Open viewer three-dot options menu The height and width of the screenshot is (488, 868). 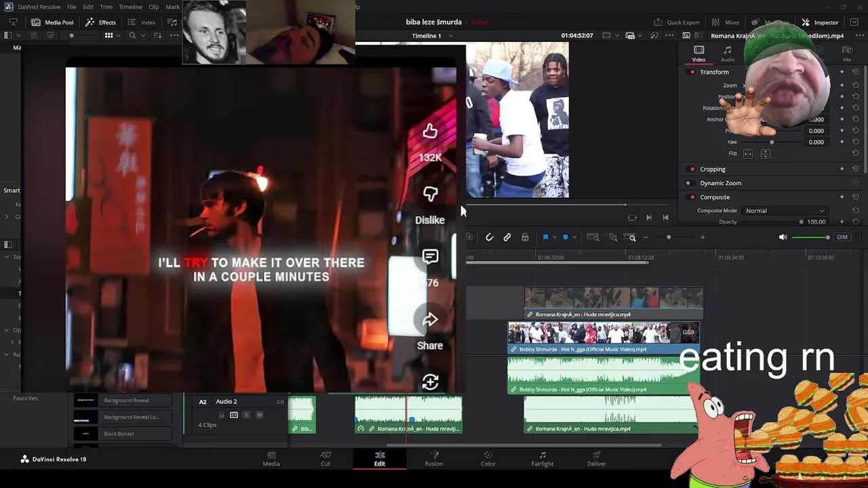click(669, 35)
